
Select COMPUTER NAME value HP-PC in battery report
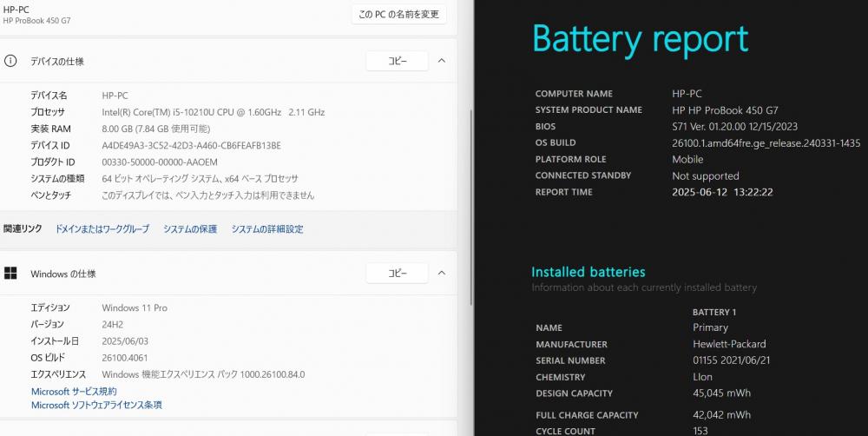(687, 94)
